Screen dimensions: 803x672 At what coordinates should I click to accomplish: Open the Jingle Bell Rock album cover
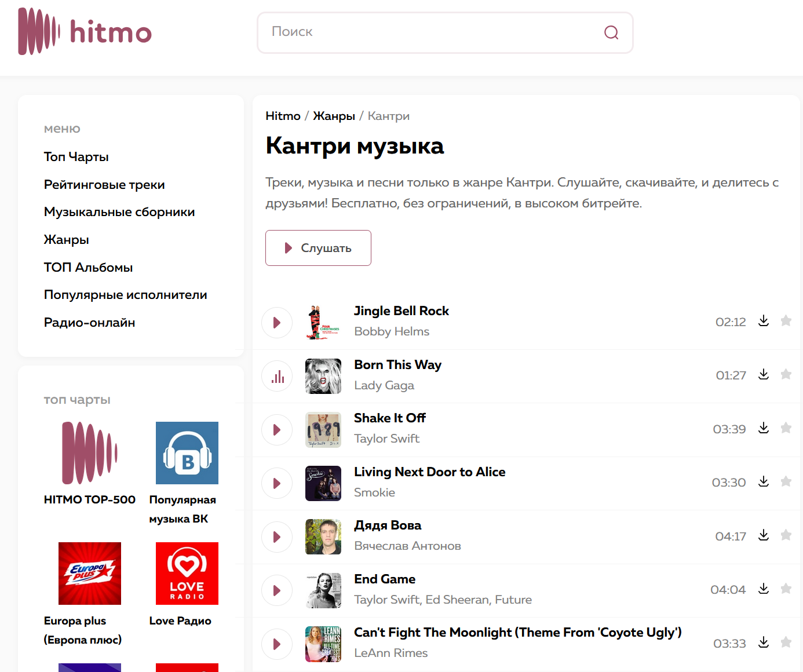click(x=323, y=322)
